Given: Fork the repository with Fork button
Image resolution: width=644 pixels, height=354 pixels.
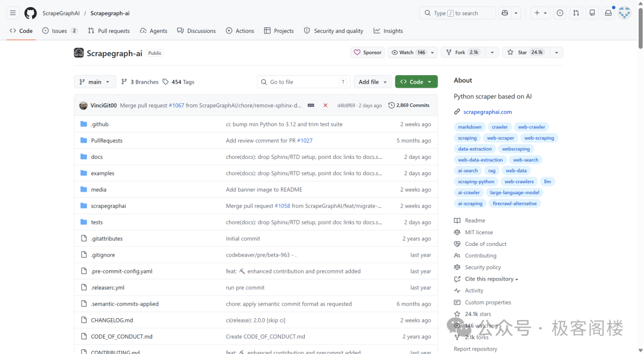Looking at the screenshot, I should click(x=463, y=52).
